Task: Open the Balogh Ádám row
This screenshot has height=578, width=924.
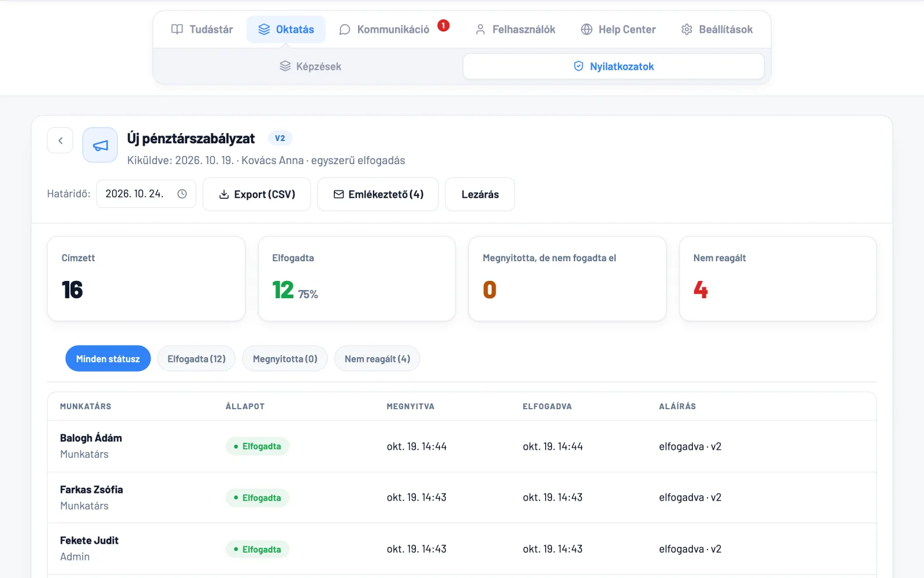Action: click(x=462, y=446)
